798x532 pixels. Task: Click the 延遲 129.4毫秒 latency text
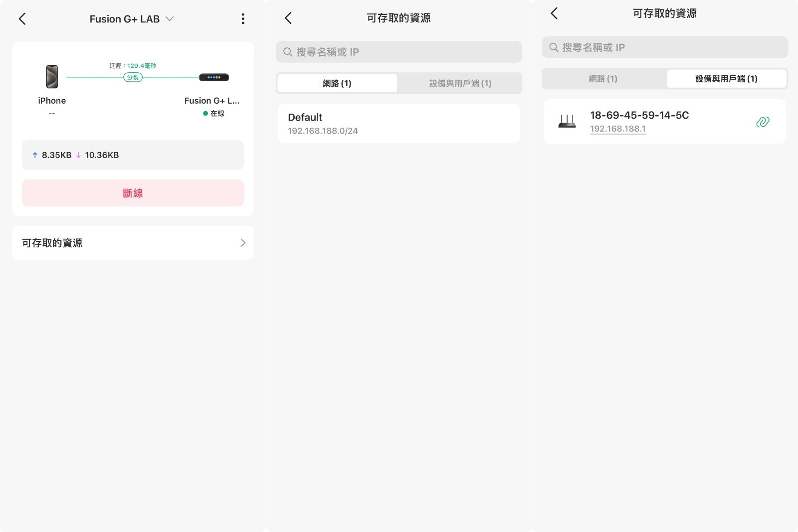[x=133, y=66]
